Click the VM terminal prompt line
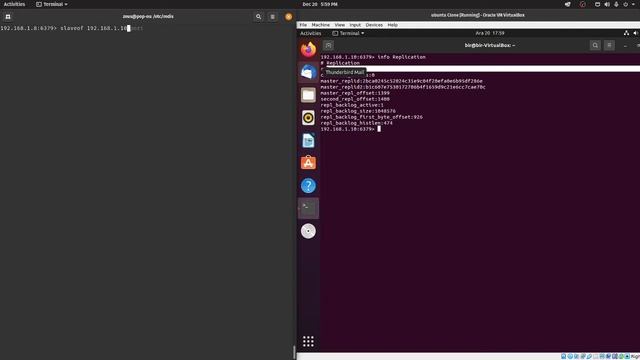Image resolution: width=640 pixels, height=360 pixels. click(x=351, y=129)
